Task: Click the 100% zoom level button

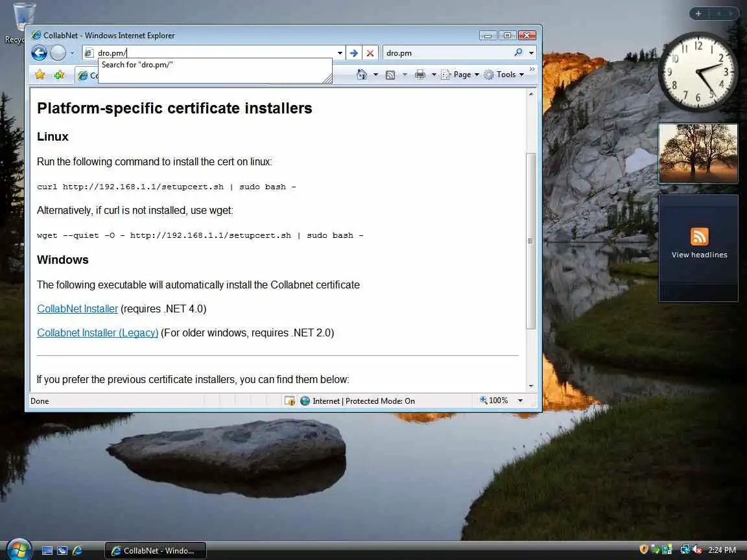Action: 494,401
